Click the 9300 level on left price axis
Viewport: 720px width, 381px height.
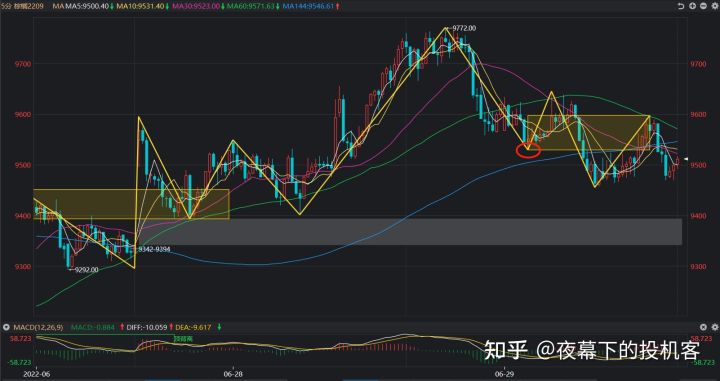[24, 266]
